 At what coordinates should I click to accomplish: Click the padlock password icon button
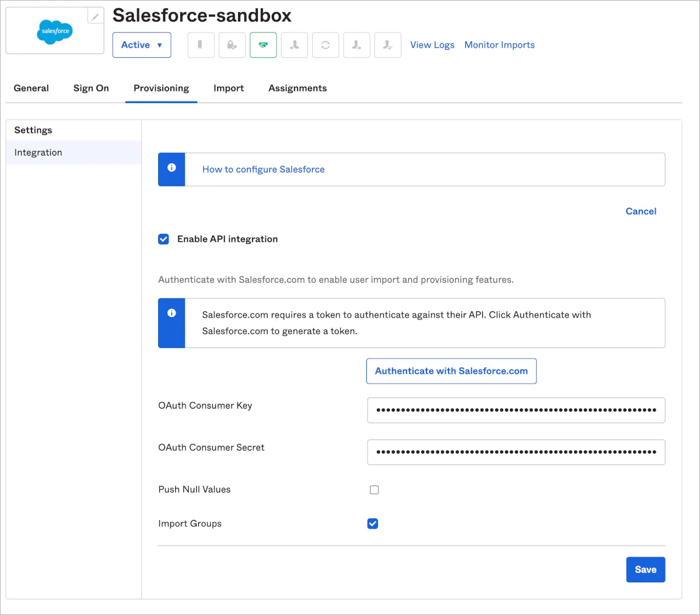pyautogui.click(x=232, y=45)
